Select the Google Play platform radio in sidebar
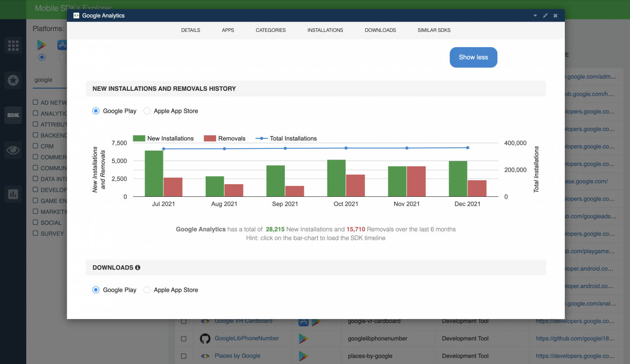This screenshot has height=364, width=630. [x=42, y=57]
